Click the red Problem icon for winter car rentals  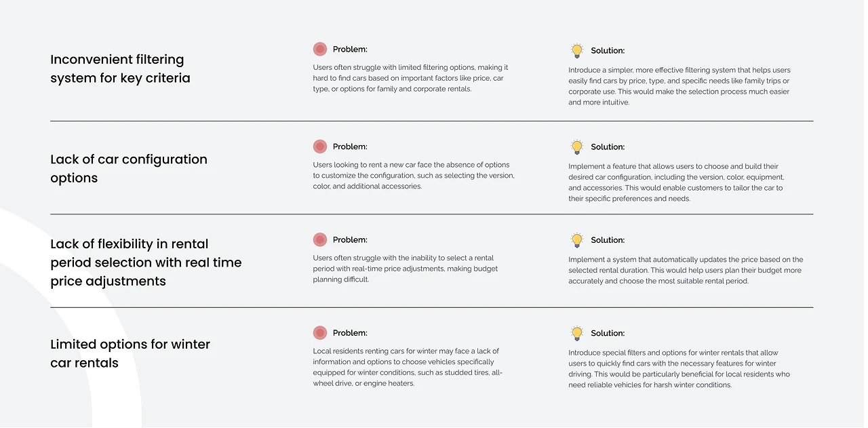point(320,333)
